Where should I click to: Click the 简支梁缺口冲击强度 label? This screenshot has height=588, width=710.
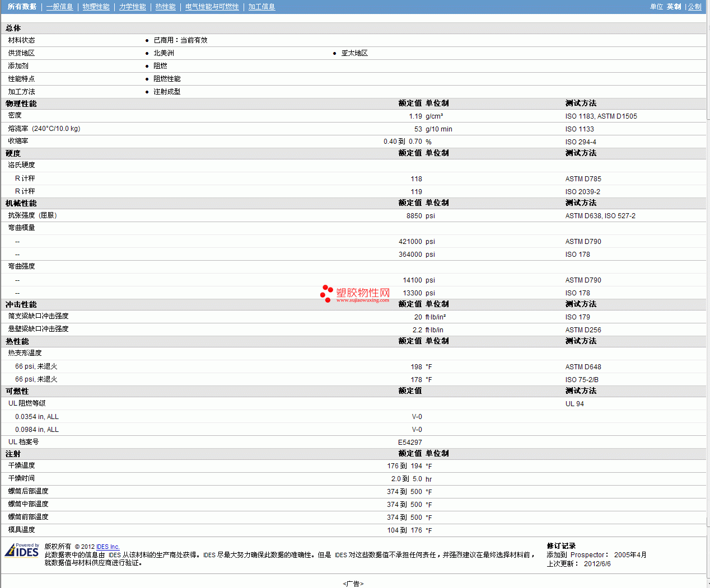(39, 316)
